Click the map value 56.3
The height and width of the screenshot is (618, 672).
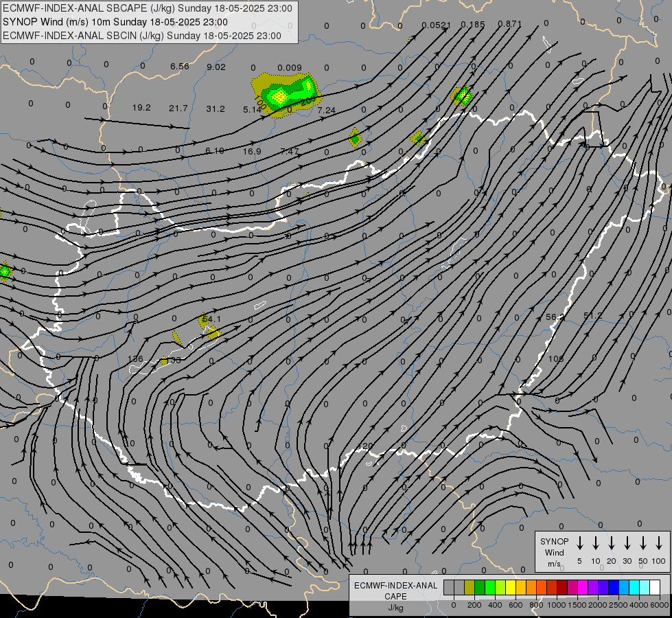[555, 317]
